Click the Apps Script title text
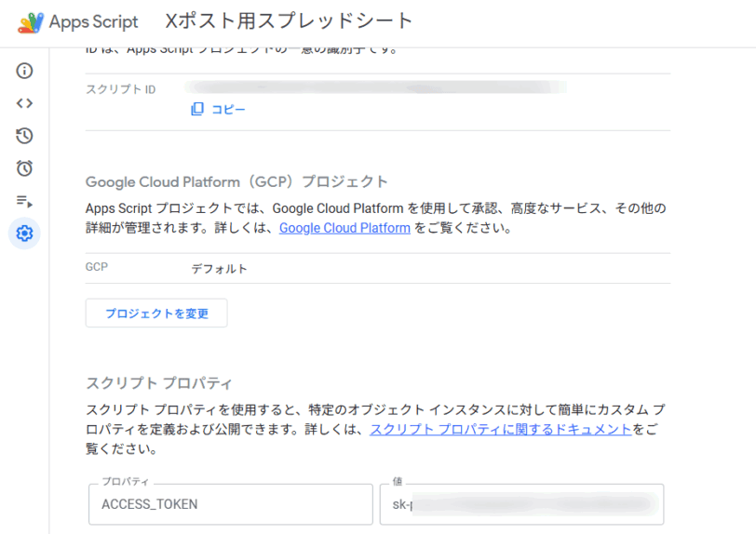The height and width of the screenshot is (534, 756). coord(93,21)
